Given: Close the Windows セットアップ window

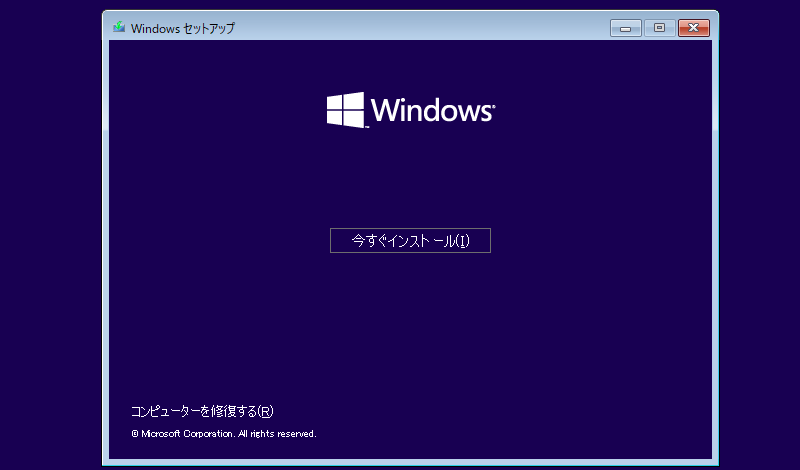Looking at the screenshot, I should point(693,28).
